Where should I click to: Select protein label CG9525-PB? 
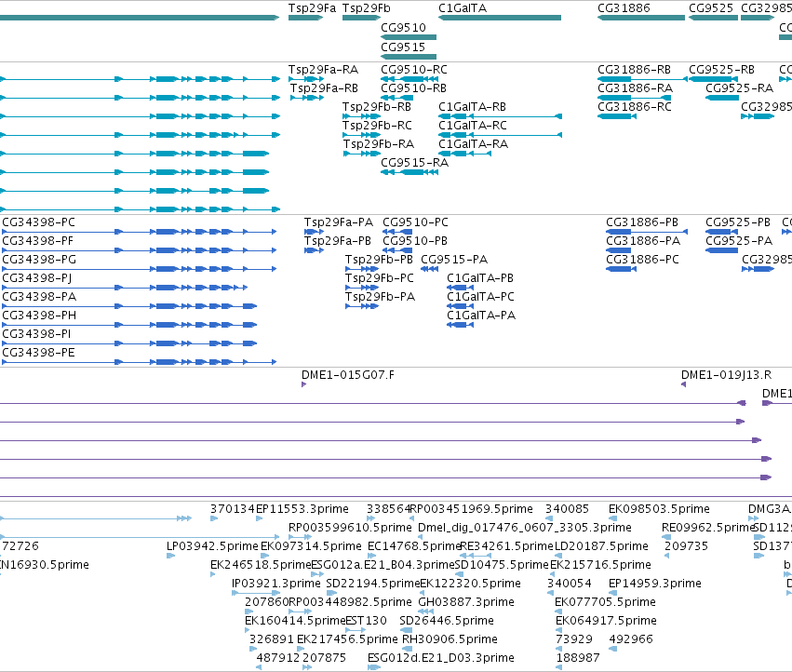click(x=738, y=222)
